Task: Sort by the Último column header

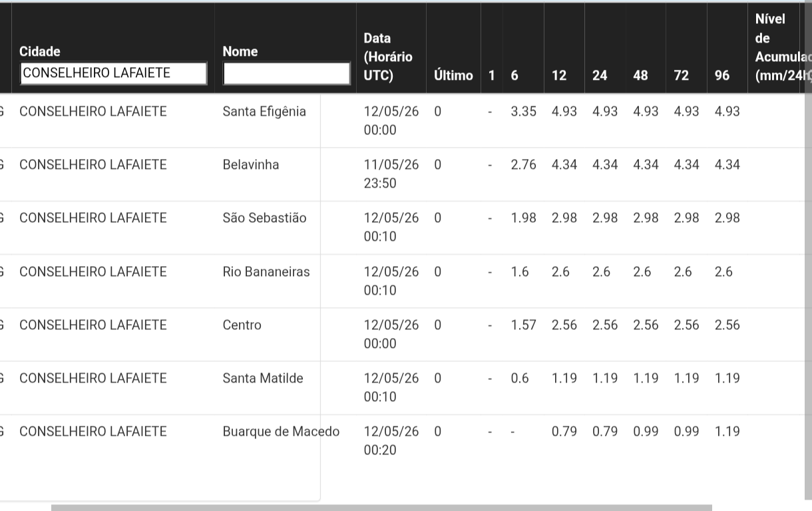Action: click(x=453, y=75)
